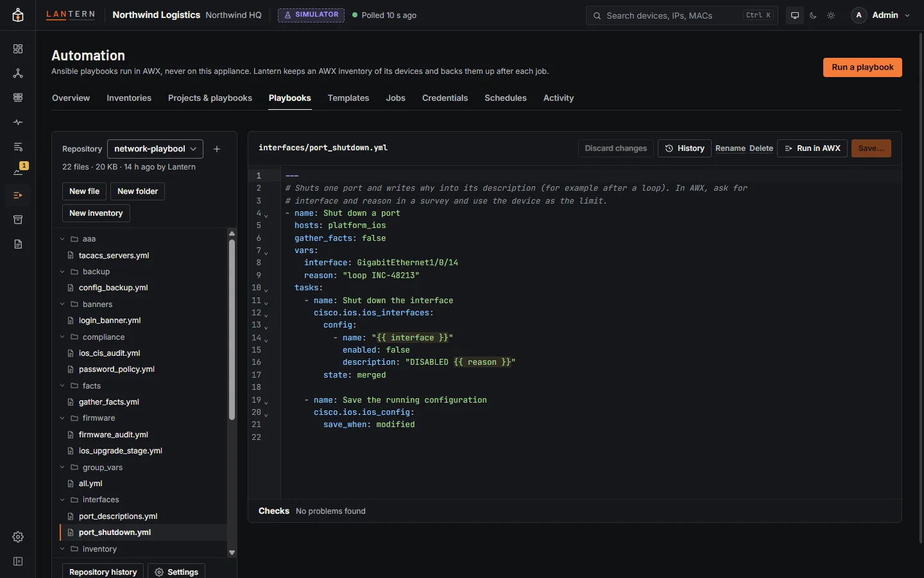Open file History
Image resolution: width=924 pixels, height=578 pixels.
(685, 148)
